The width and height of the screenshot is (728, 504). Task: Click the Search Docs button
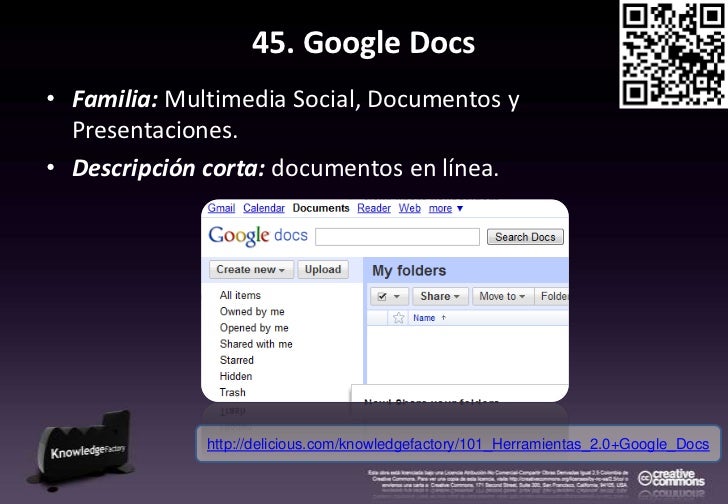tap(525, 237)
